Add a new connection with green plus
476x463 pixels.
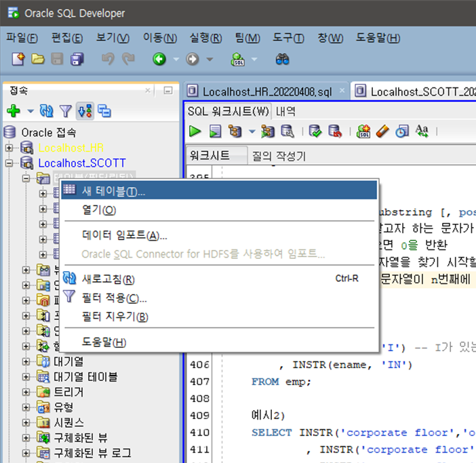14,110
